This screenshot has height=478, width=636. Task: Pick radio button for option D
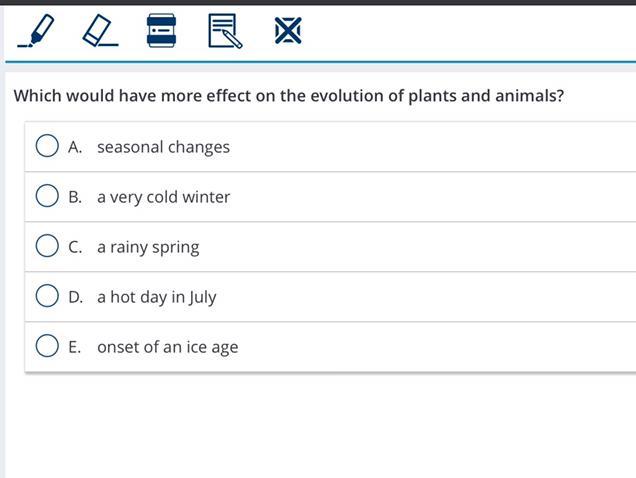[x=47, y=296]
